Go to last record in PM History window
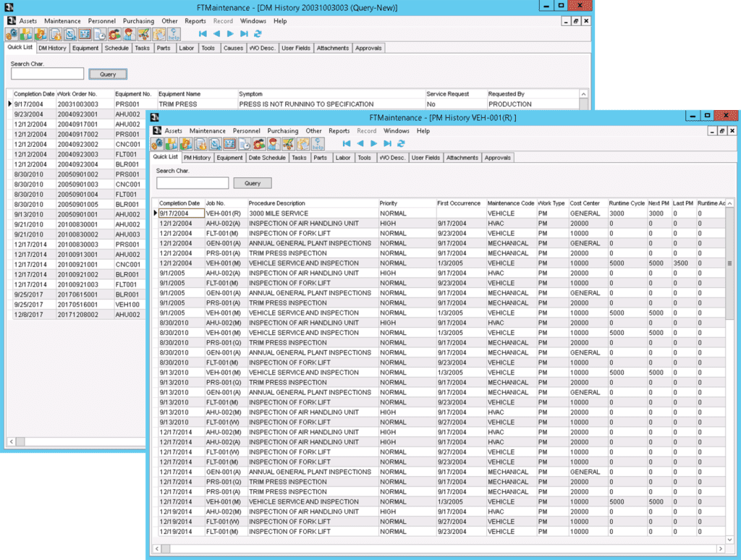741x560 pixels. point(388,143)
